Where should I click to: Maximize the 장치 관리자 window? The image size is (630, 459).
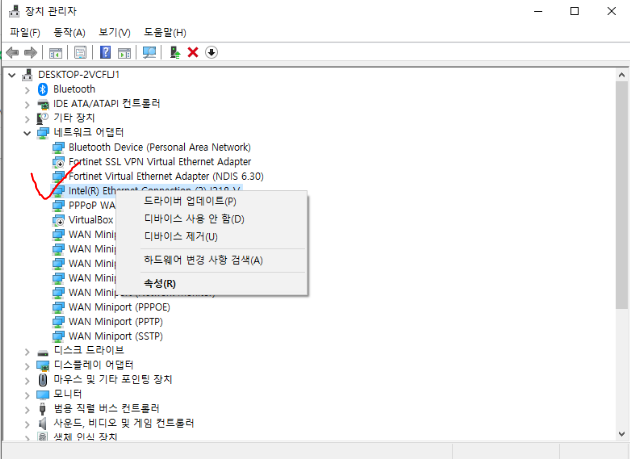pos(575,11)
